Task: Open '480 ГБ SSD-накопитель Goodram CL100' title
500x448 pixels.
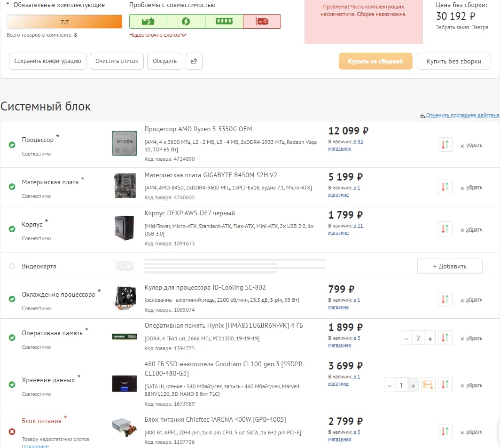Action: coord(225,369)
